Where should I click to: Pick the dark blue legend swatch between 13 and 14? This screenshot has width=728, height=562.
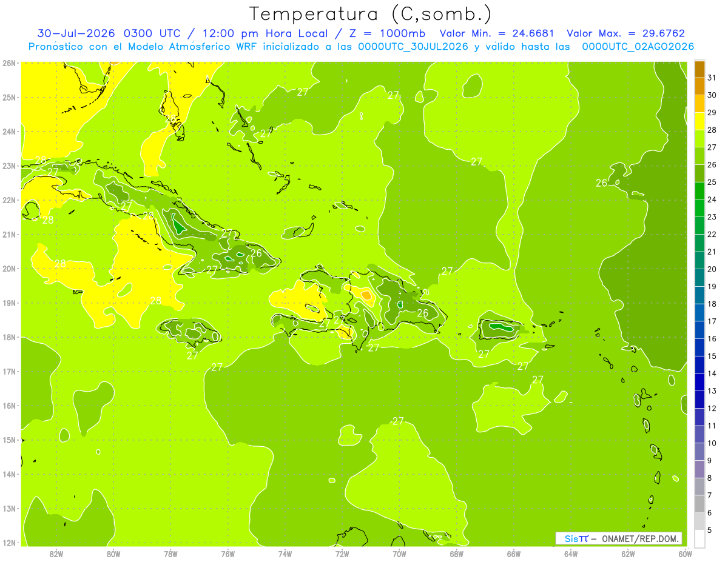coord(699,382)
